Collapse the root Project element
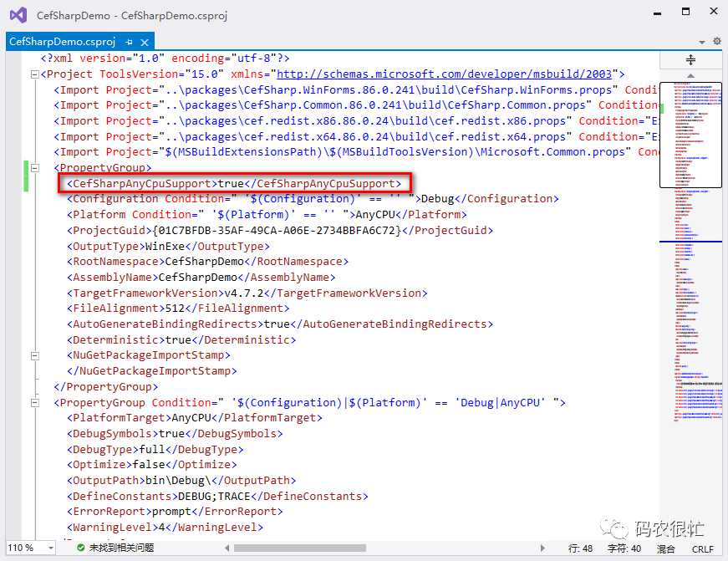This screenshot has width=728, height=561. tap(34, 74)
